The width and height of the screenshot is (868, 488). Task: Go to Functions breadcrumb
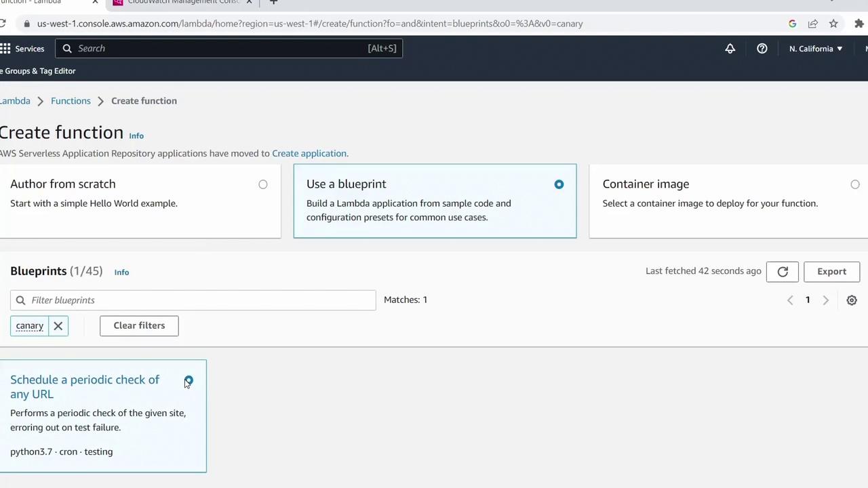[71, 101]
